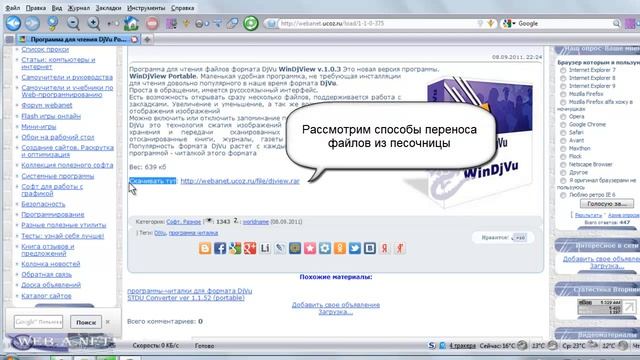This screenshot has height=360, width=640.
Task: Open the Вид menu
Action: pos(57,8)
